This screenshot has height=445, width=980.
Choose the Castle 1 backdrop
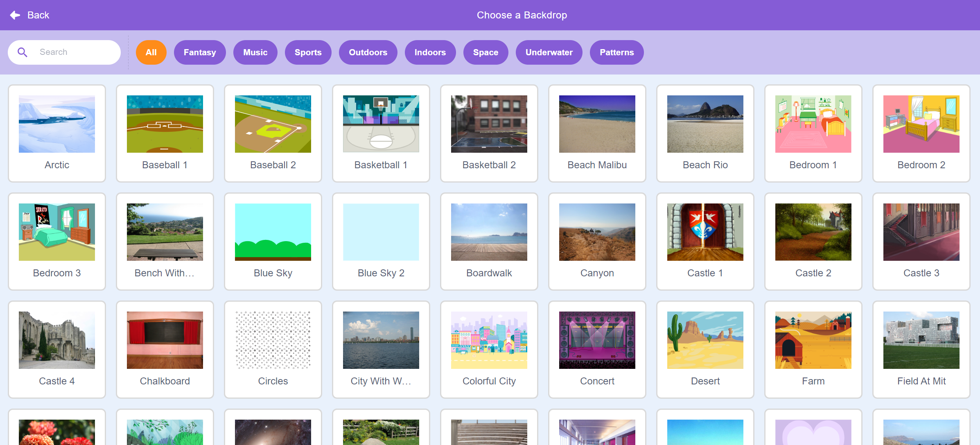705,242
